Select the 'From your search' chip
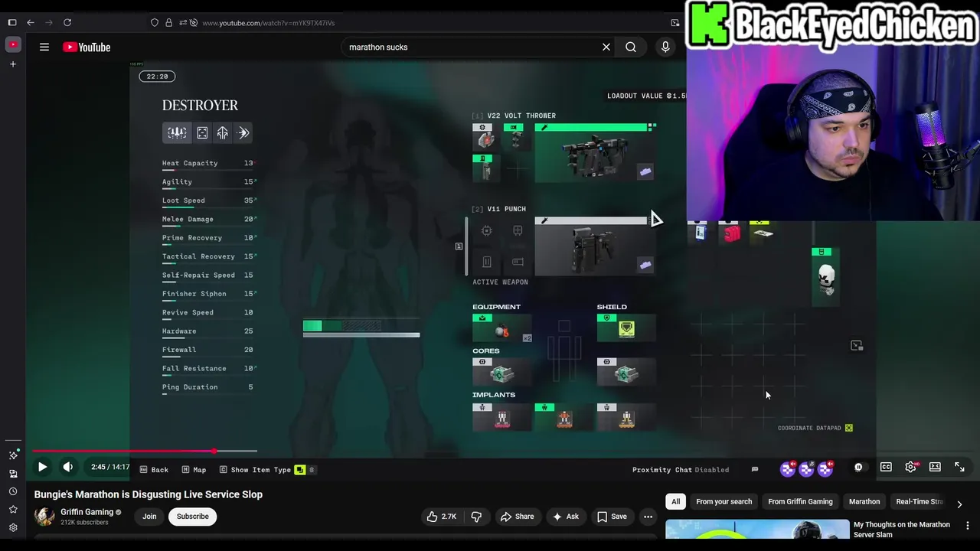The width and height of the screenshot is (980, 551). [724, 501]
